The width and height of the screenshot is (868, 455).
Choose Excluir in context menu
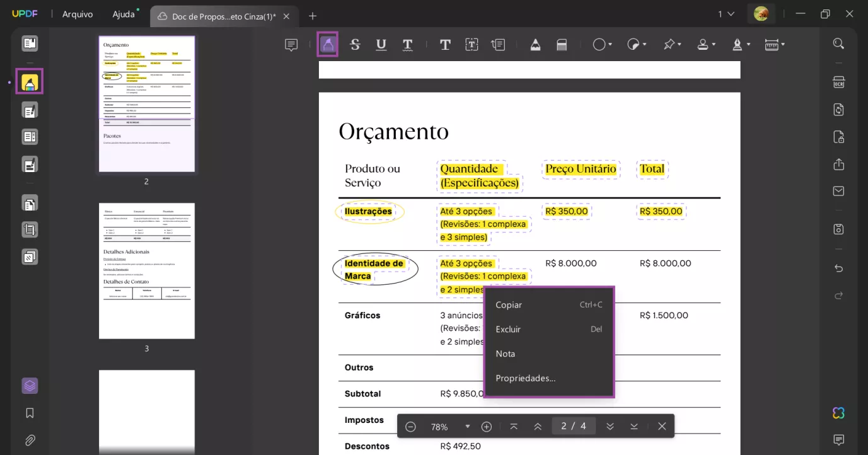[549, 329]
